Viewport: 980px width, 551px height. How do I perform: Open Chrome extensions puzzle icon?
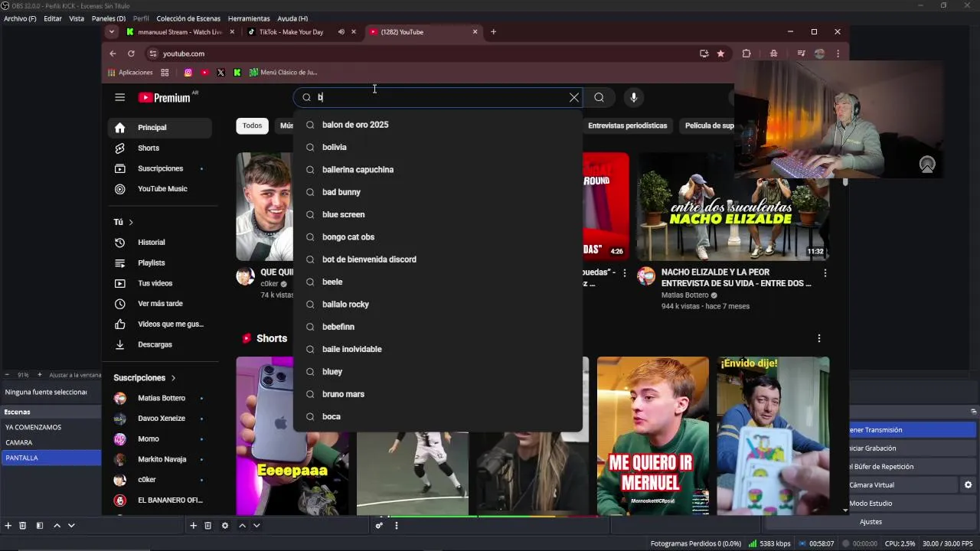click(x=746, y=54)
